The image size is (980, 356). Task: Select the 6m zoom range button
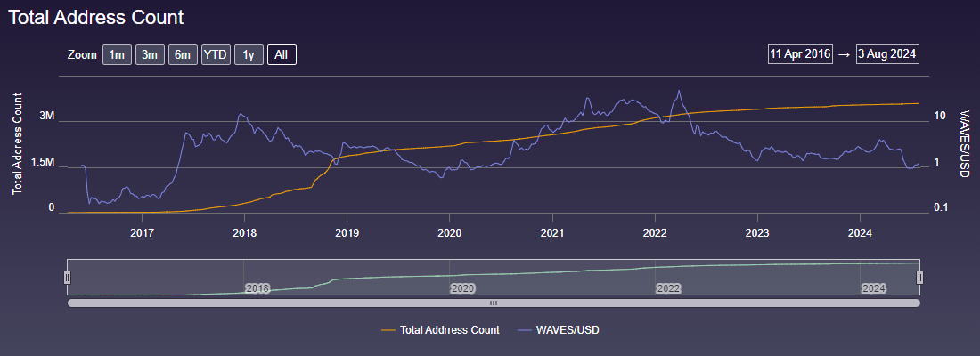pos(183,55)
